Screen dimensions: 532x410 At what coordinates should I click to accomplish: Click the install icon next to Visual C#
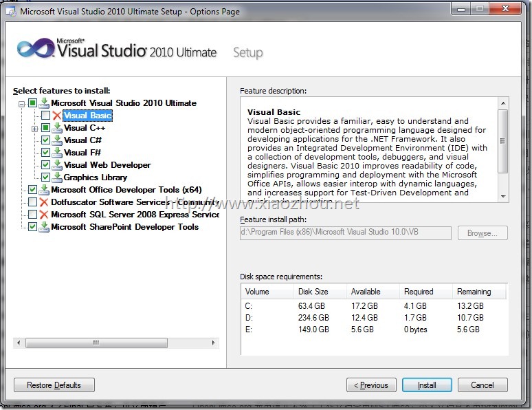click(x=57, y=140)
